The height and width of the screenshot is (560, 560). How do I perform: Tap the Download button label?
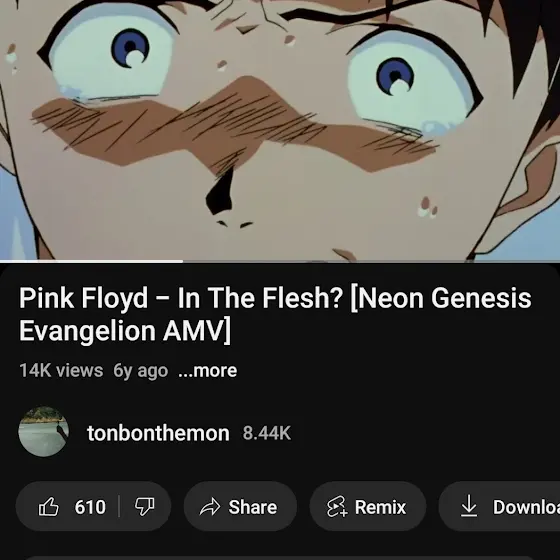point(526,507)
